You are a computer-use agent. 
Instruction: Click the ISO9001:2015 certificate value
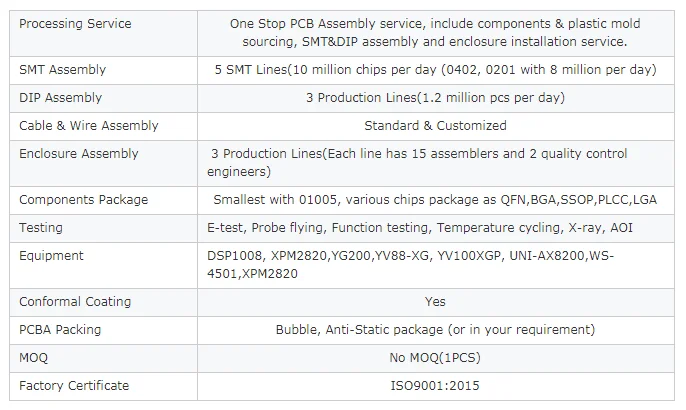pos(435,386)
